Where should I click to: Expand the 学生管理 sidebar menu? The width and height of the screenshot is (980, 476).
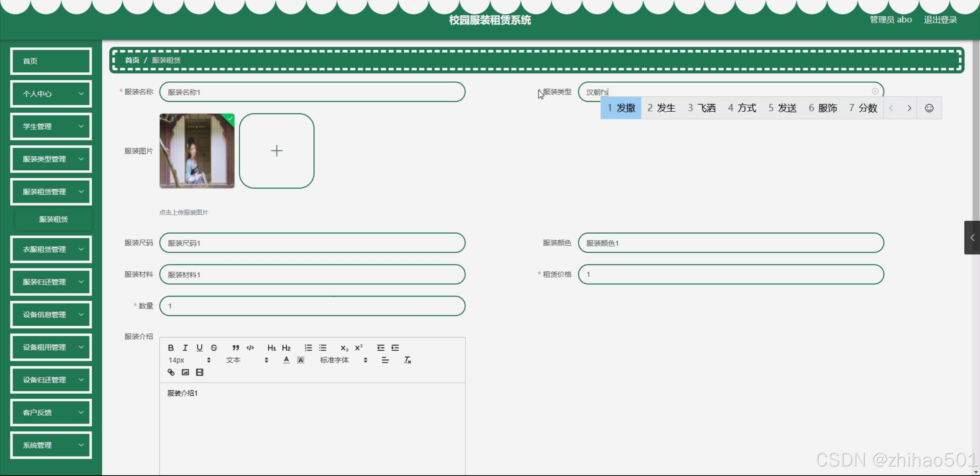51,127
